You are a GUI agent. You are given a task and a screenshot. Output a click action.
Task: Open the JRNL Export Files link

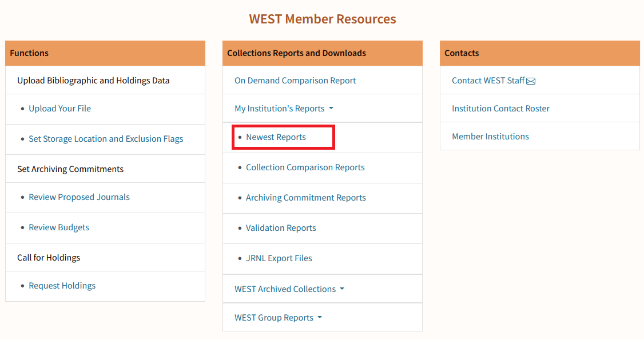[279, 259]
